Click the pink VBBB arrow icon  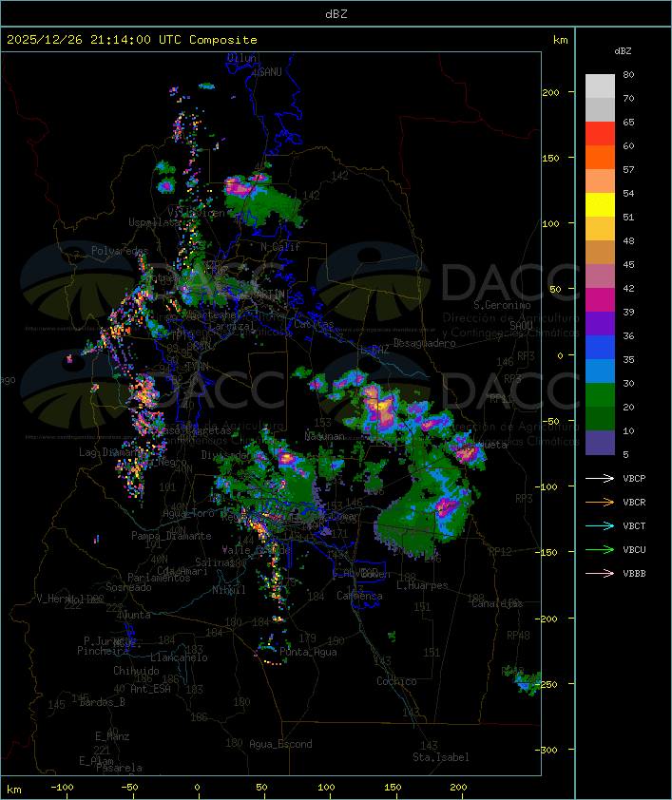tap(600, 574)
